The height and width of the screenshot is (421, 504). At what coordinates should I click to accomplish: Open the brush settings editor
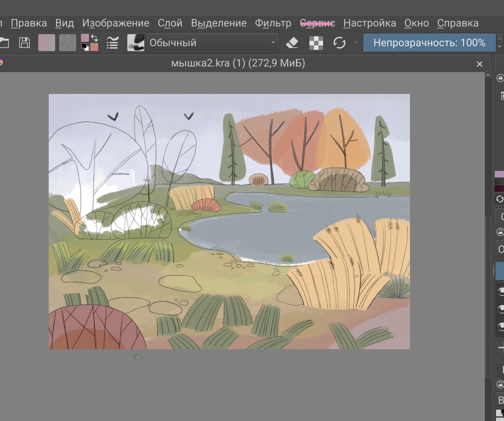113,43
